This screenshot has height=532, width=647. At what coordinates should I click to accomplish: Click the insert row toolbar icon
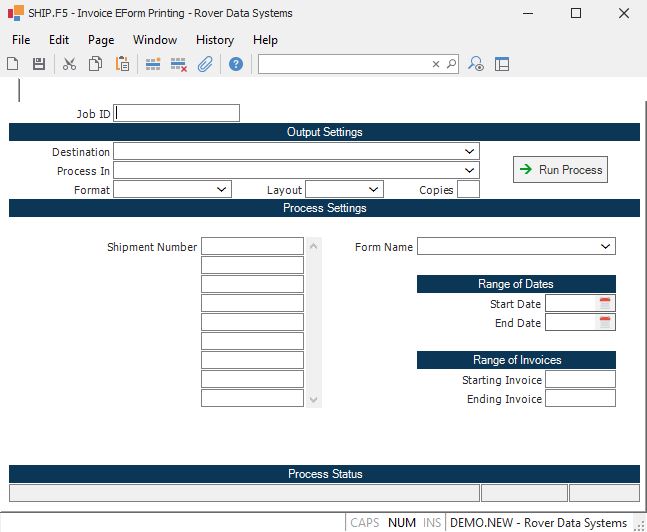[153, 64]
